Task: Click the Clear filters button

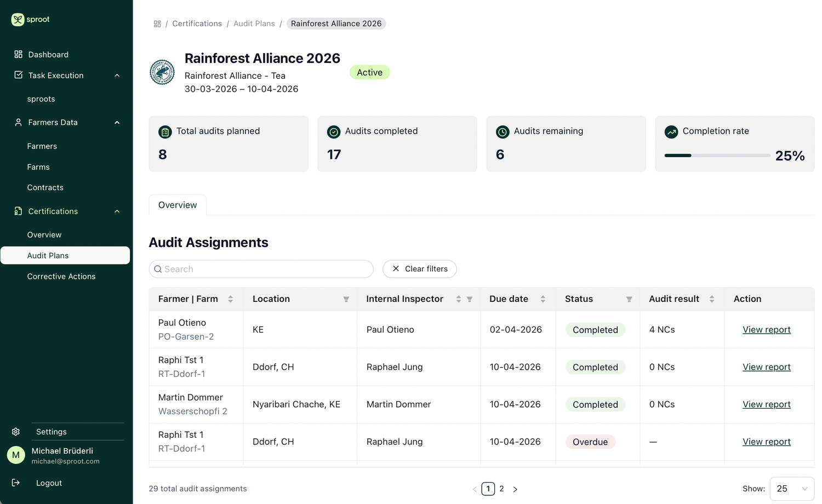Action: pyautogui.click(x=420, y=269)
